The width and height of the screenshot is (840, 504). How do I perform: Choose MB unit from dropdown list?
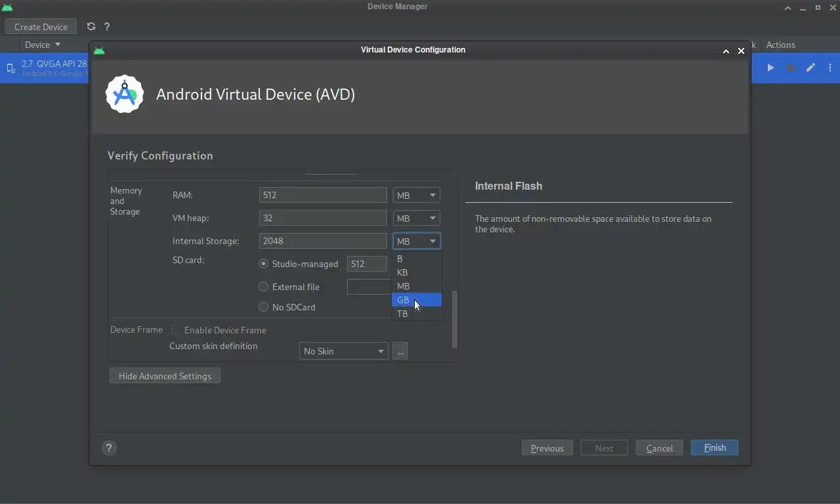pos(417,286)
